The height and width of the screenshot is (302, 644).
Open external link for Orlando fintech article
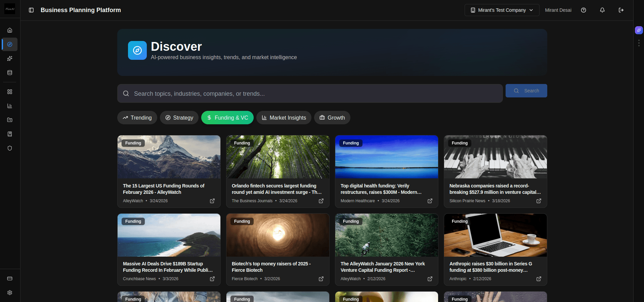321,201
